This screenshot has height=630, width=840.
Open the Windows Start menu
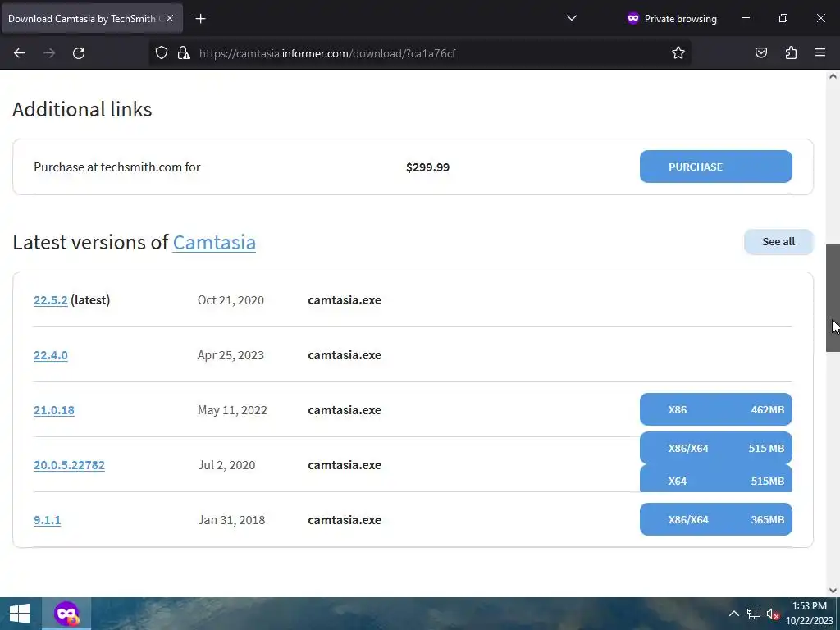(x=20, y=614)
